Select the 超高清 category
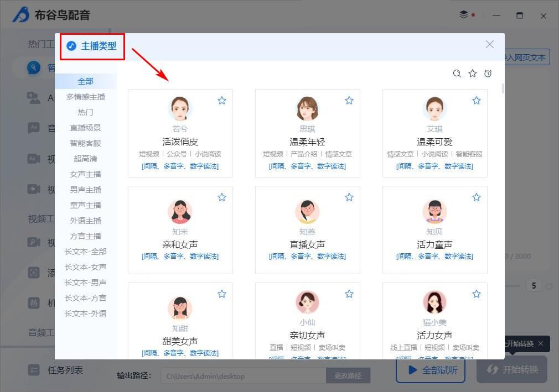 tap(86, 159)
